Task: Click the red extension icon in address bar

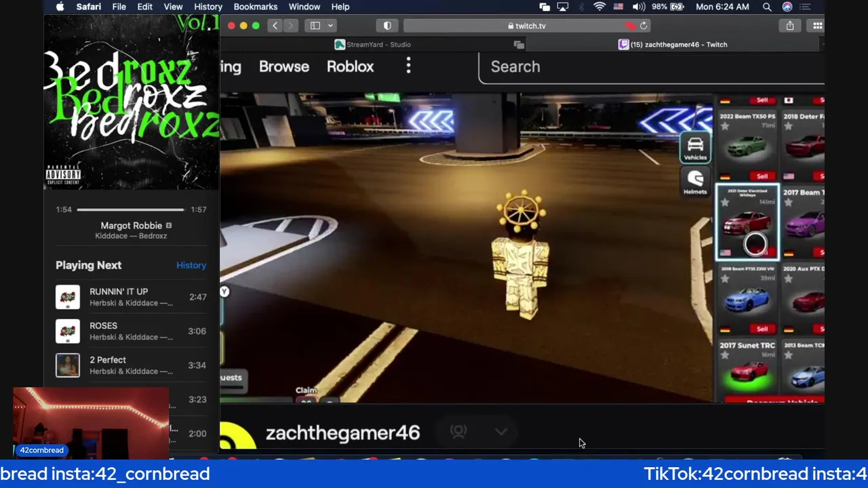Action: [x=631, y=26]
